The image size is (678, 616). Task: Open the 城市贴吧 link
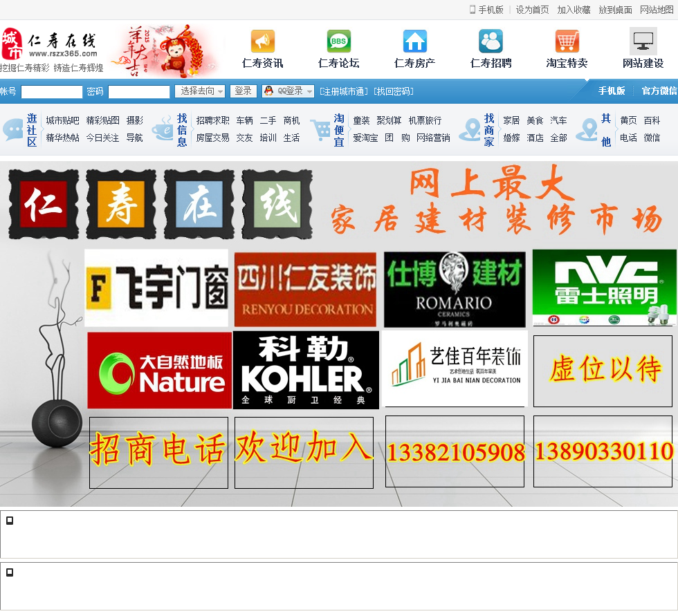point(63,120)
